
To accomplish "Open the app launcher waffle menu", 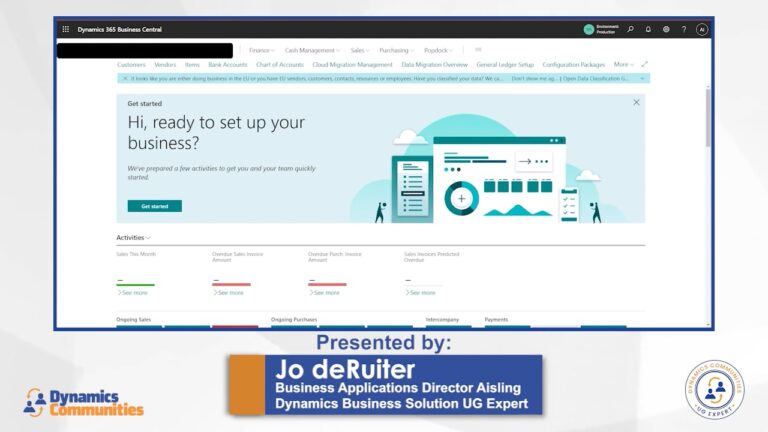I will (66, 29).
